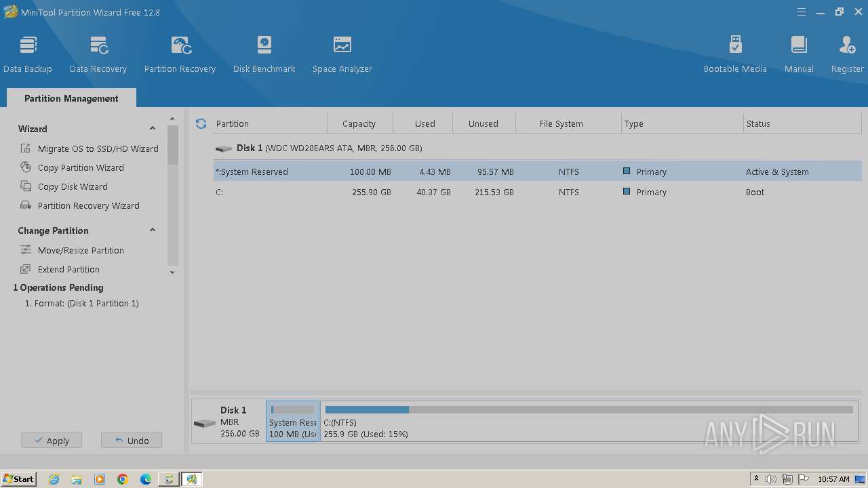Click the 255.90 GB capacity cell
The image size is (868, 488).
[x=372, y=192]
